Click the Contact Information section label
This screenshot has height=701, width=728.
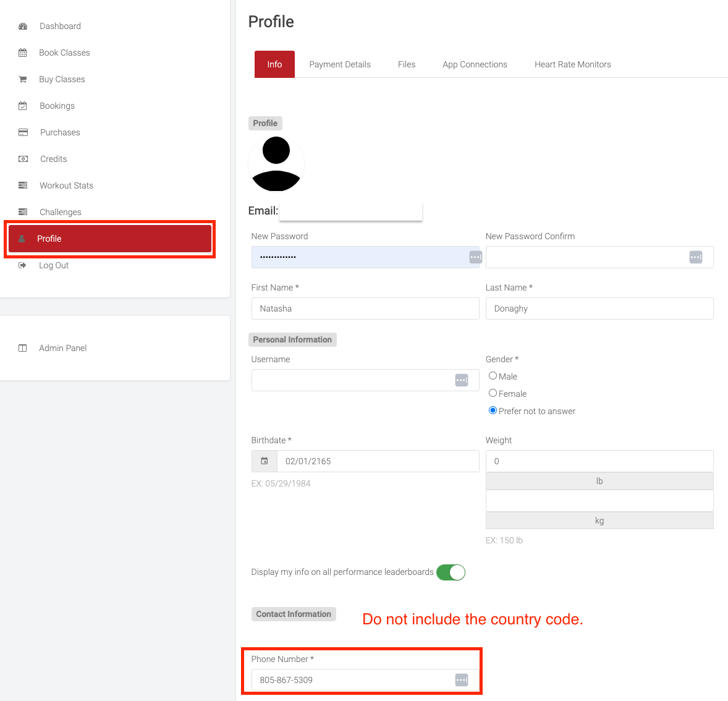pos(294,614)
